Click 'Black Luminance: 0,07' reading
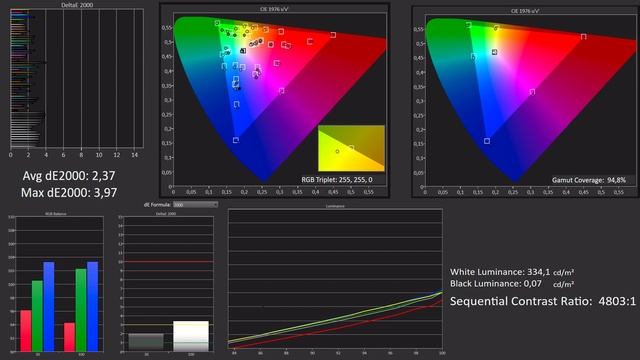Viewport: 640px width, 360px height. pyautogui.click(x=496, y=284)
